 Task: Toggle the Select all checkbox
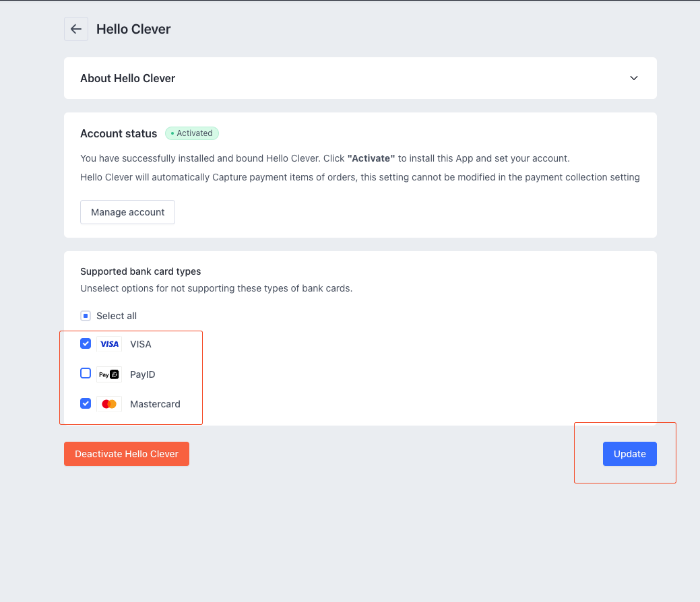point(86,316)
